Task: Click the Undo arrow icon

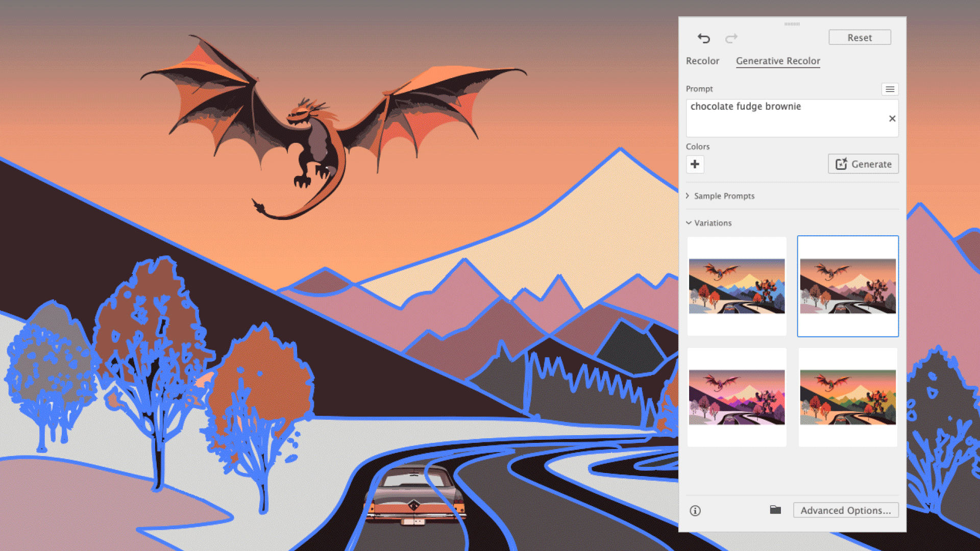Action: (x=704, y=38)
